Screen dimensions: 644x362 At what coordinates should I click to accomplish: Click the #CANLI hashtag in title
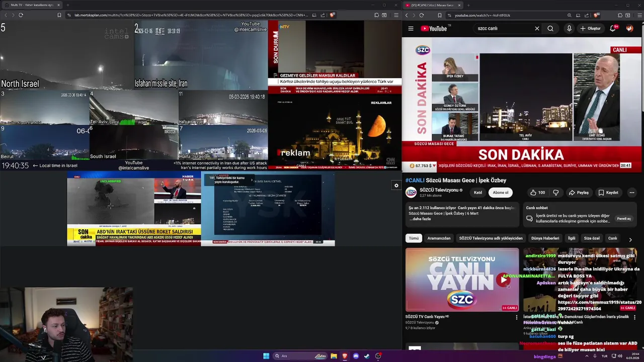[415, 180]
